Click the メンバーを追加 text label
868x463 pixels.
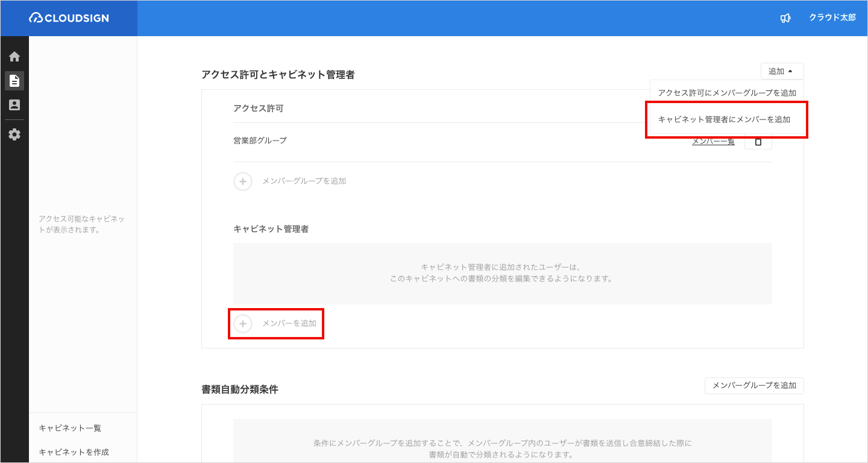289,324
